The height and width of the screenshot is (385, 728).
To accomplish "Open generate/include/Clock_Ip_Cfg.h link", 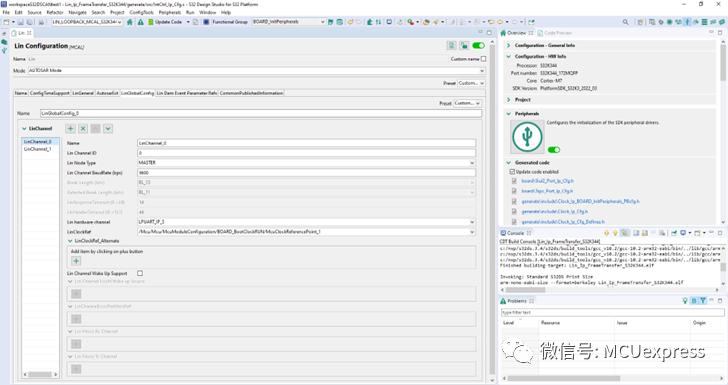I will click(554, 212).
